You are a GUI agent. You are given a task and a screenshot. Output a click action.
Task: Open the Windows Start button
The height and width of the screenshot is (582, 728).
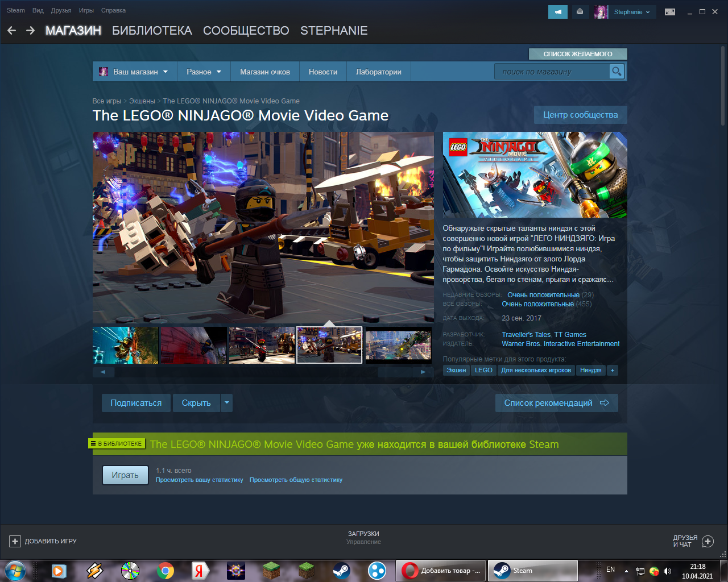point(15,570)
